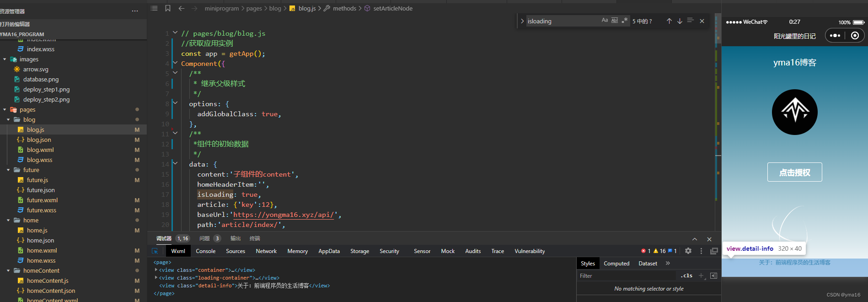
Task: Focus the Styles Filter input field
Action: tap(627, 276)
